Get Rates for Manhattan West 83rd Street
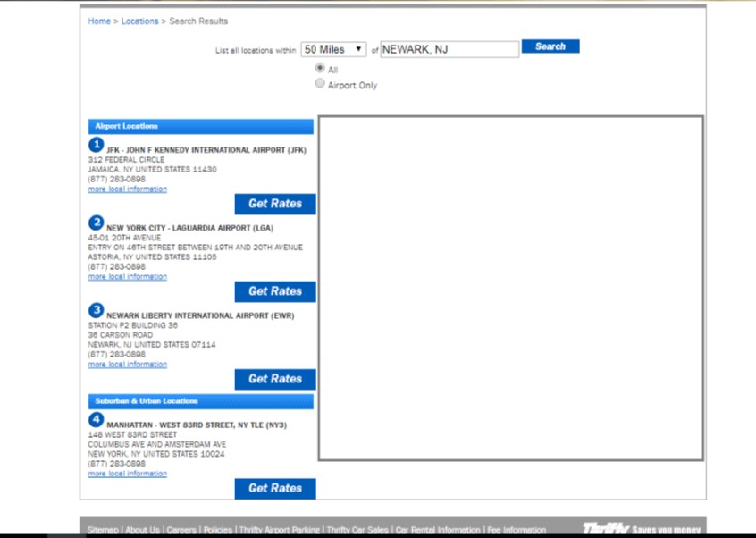Image resolution: width=756 pixels, height=538 pixels. pyautogui.click(x=275, y=488)
